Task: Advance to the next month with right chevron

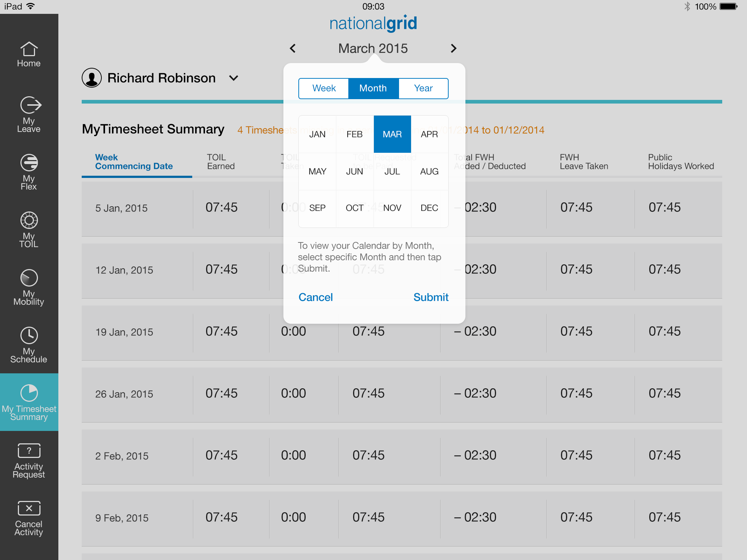Action: click(x=453, y=48)
